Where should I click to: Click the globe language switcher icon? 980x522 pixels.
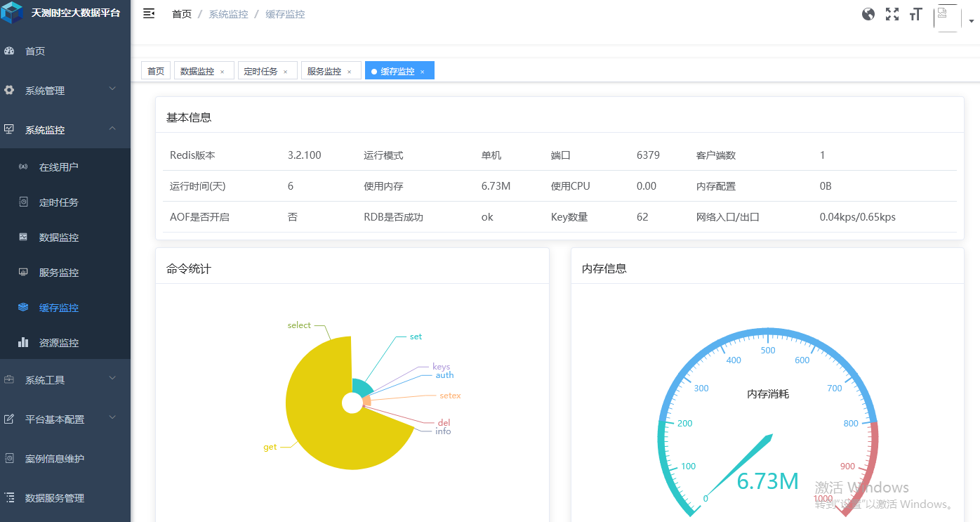pos(868,13)
